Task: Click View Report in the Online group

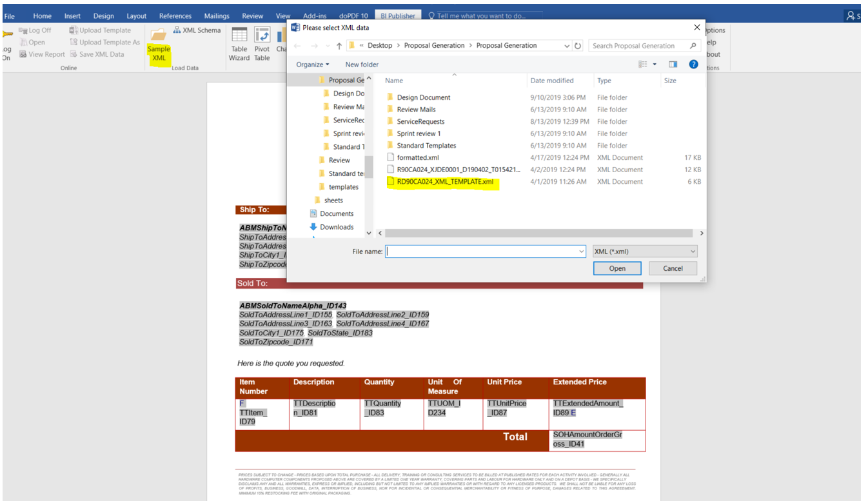Action: 42,55
